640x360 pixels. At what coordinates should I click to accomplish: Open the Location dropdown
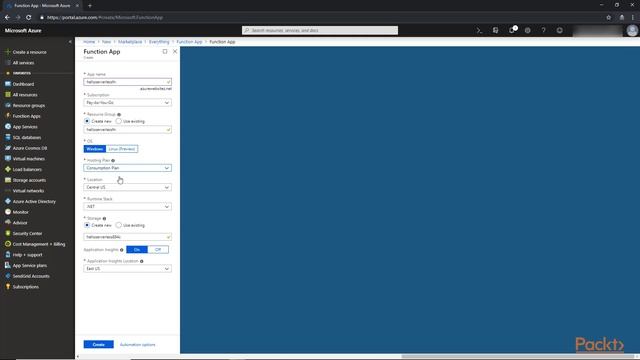point(127,187)
